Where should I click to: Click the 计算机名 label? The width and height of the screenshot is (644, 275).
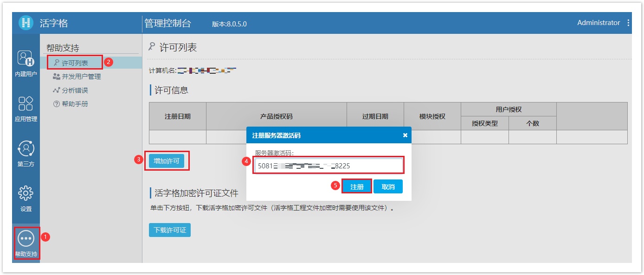(x=162, y=70)
